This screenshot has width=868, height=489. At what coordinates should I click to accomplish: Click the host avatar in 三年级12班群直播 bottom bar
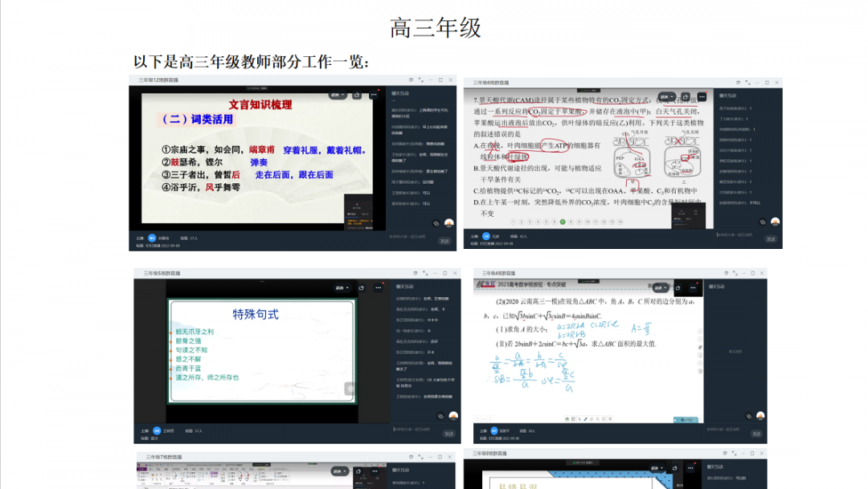click(x=152, y=238)
